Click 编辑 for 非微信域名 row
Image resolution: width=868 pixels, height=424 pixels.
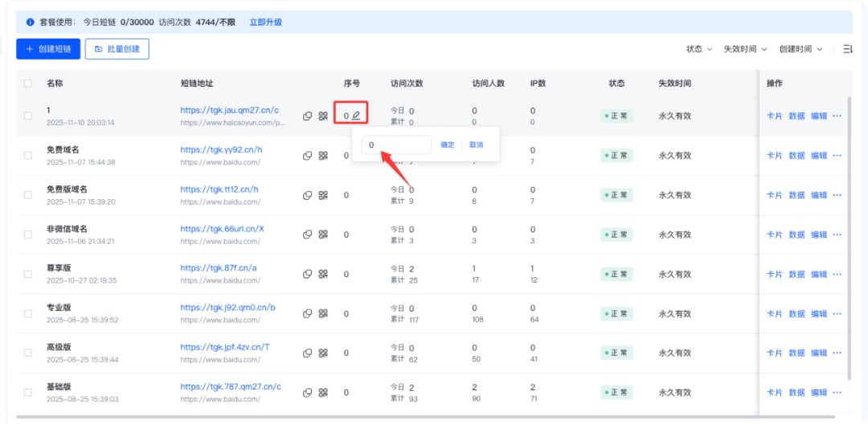click(x=819, y=234)
